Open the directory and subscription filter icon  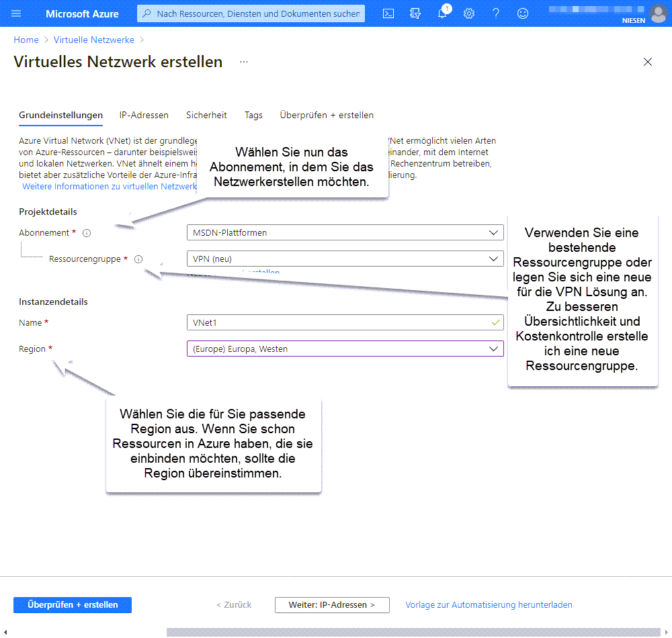coord(415,13)
